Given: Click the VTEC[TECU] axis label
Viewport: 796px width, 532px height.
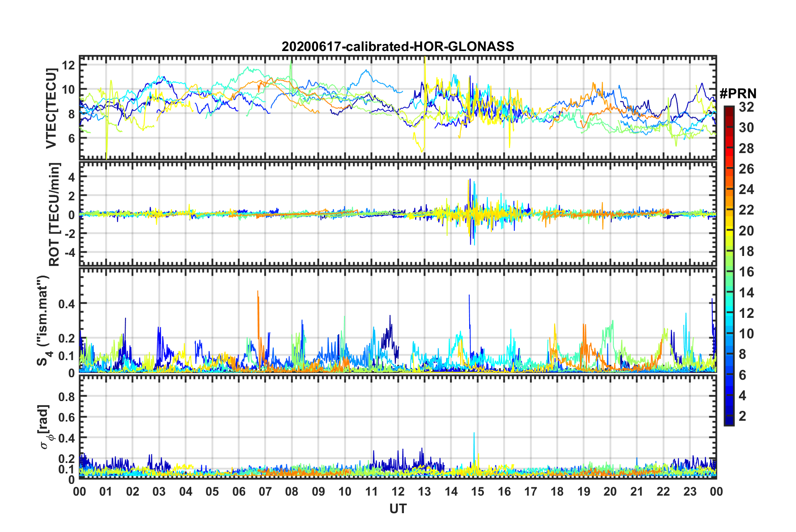Looking at the screenshot, I should [x=51, y=108].
